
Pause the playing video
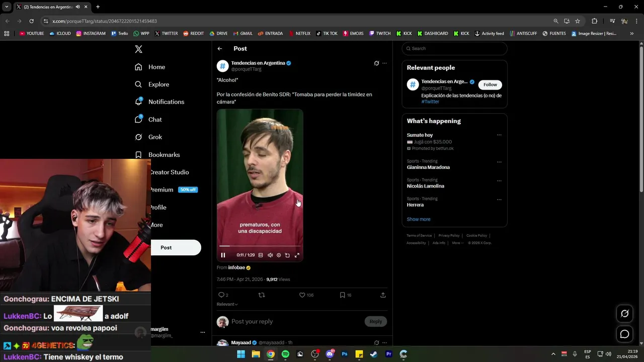coord(223,255)
